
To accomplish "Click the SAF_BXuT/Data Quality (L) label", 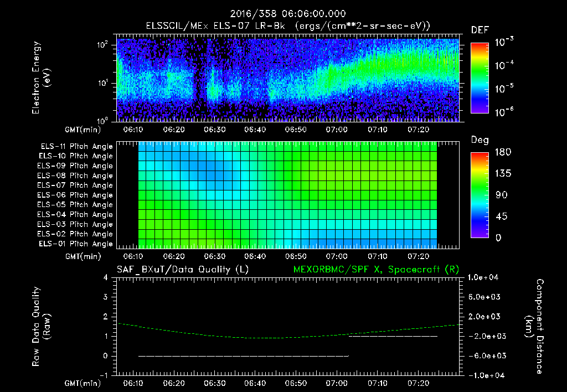I will pyautogui.click(x=183, y=270).
